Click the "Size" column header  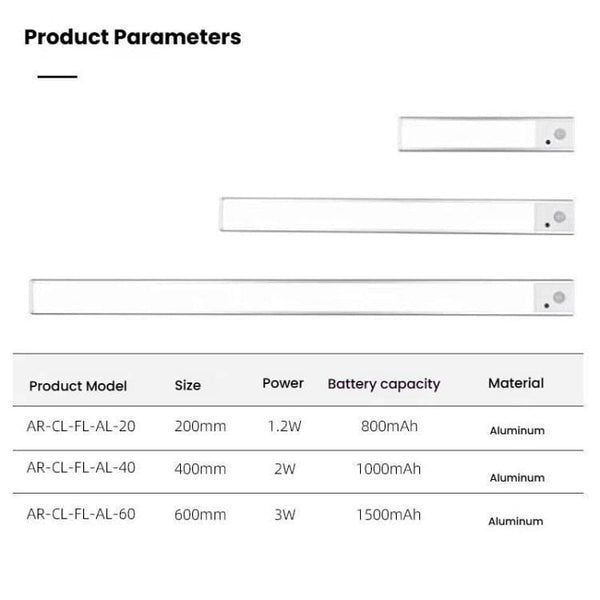pyautogui.click(x=187, y=385)
